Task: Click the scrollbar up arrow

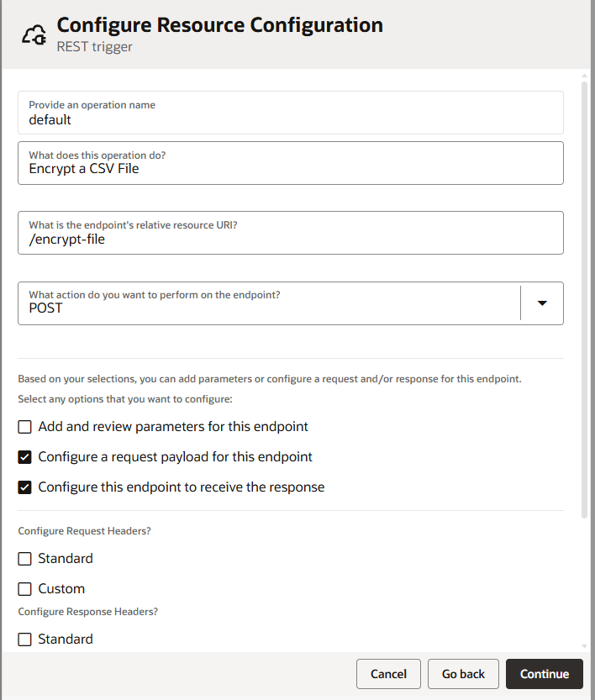Action: pos(585,76)
